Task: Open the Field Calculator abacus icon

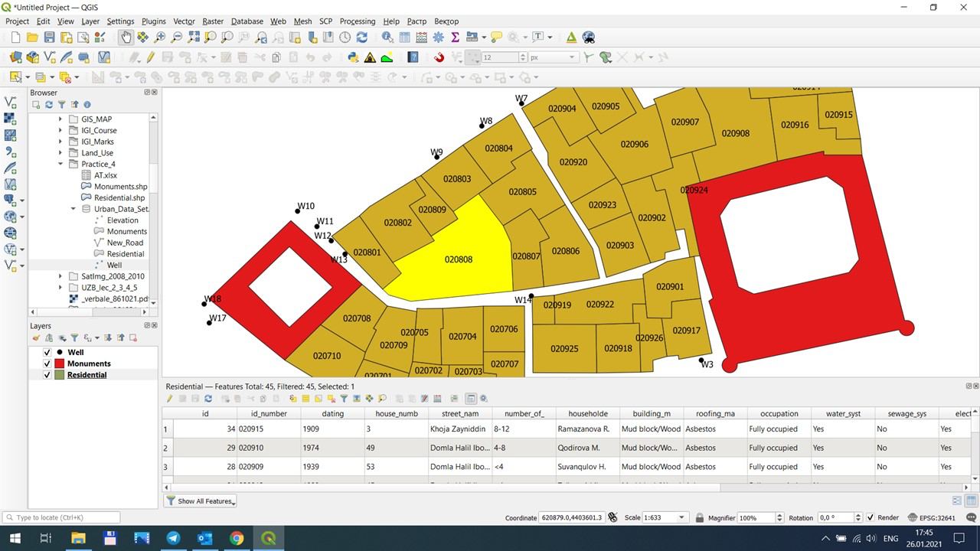Action: coord(421,37)
